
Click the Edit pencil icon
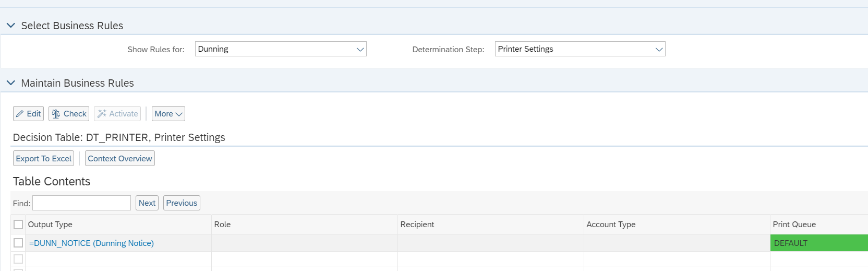(x=20, y=114)
